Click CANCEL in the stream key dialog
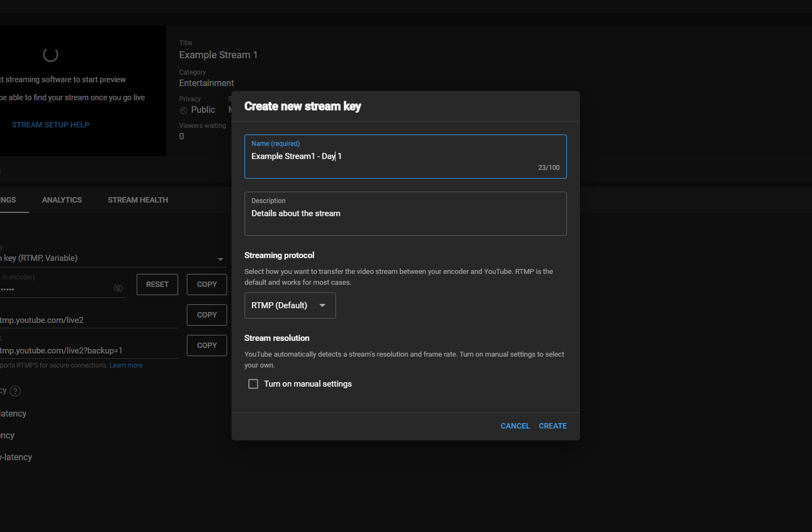 coord(515,426)
